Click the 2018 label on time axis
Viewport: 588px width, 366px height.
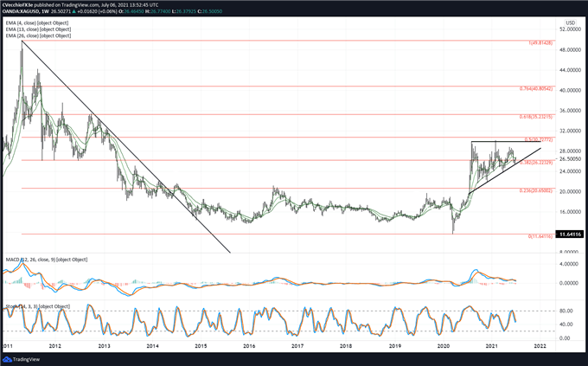pos(346,346)
